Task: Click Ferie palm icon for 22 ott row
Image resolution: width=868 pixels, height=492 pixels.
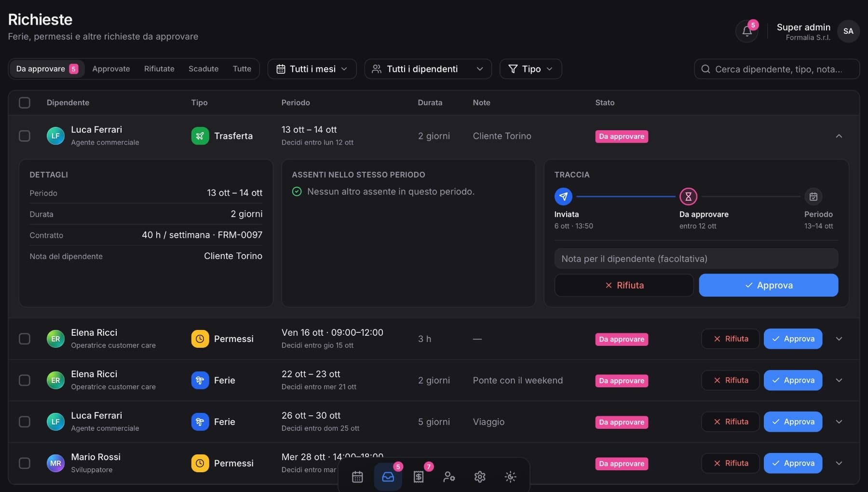Action: click(200, 380)
